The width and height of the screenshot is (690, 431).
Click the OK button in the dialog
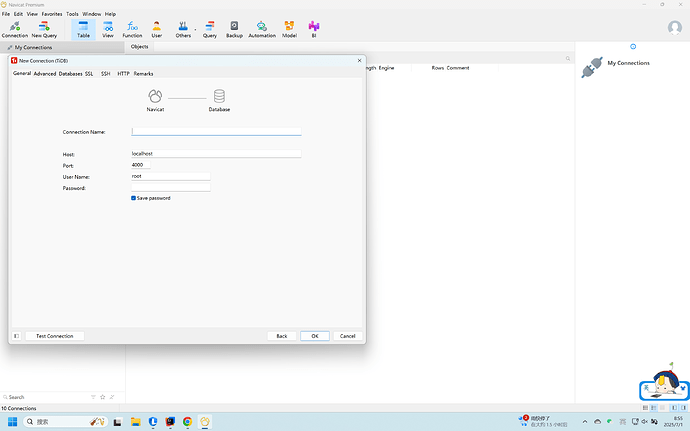pos(315,336)
